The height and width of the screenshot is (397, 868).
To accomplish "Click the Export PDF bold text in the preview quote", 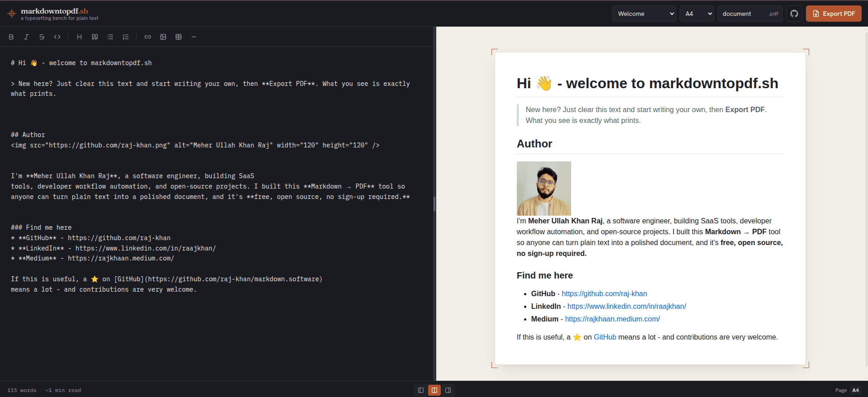I will pos(745,109).
